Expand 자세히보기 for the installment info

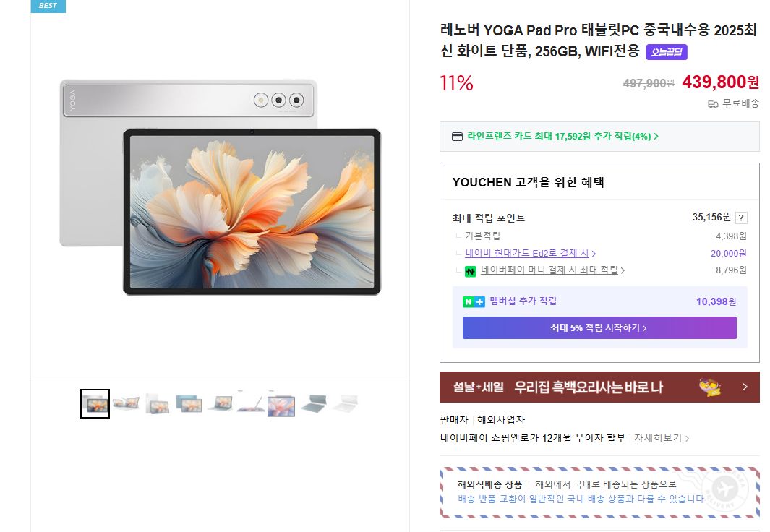[662, 438]
